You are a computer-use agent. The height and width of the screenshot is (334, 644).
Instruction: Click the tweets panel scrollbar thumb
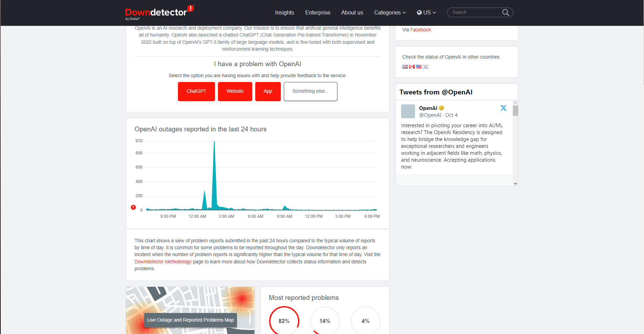coord(515,111)
